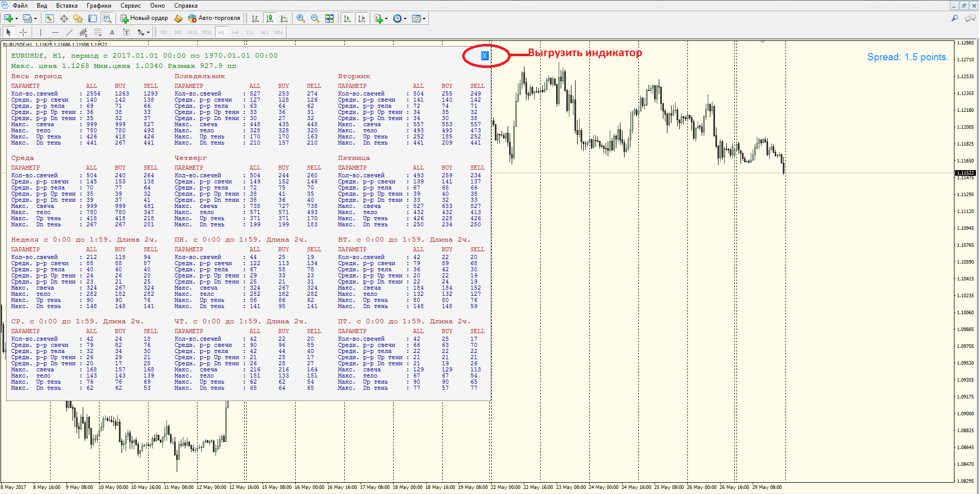Switch to M30 timeframe

click(x=206, y=32)
